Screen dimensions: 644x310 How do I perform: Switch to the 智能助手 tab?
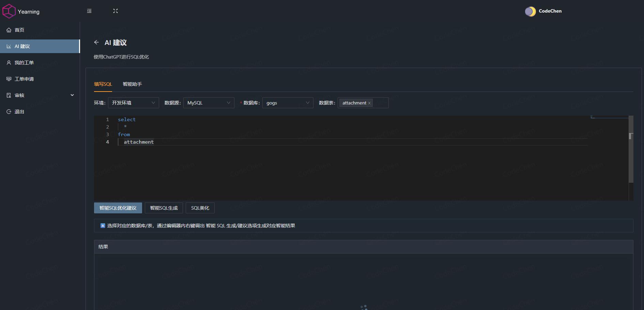coord(132,84)
